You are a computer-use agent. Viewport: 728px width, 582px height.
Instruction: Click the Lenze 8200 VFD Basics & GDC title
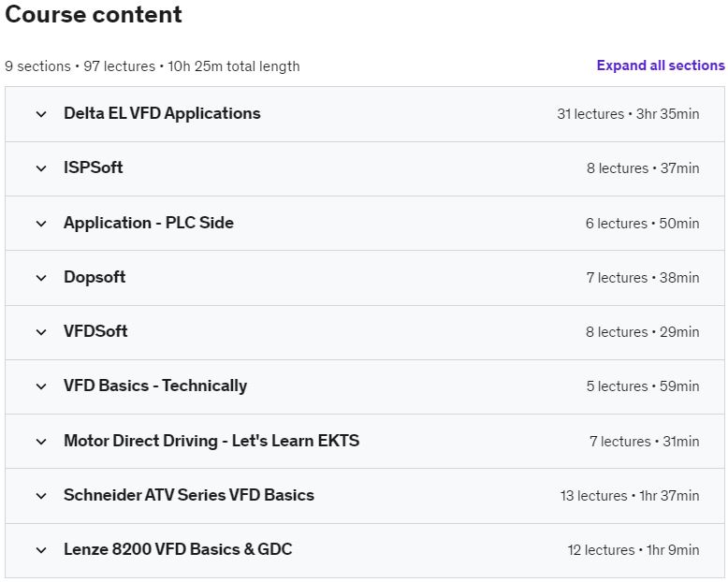point(178,549)
